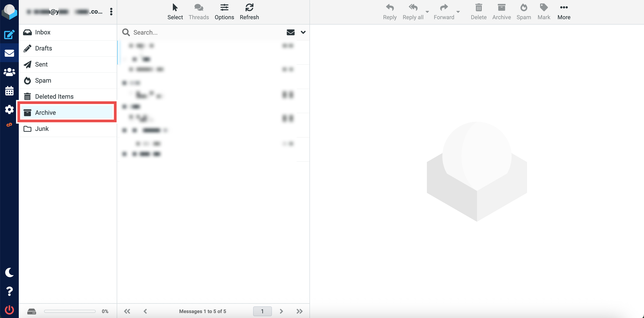The width and height of the screenshot is (644, 318).
Task: Open the Settings gear icon
Action: 9,109
